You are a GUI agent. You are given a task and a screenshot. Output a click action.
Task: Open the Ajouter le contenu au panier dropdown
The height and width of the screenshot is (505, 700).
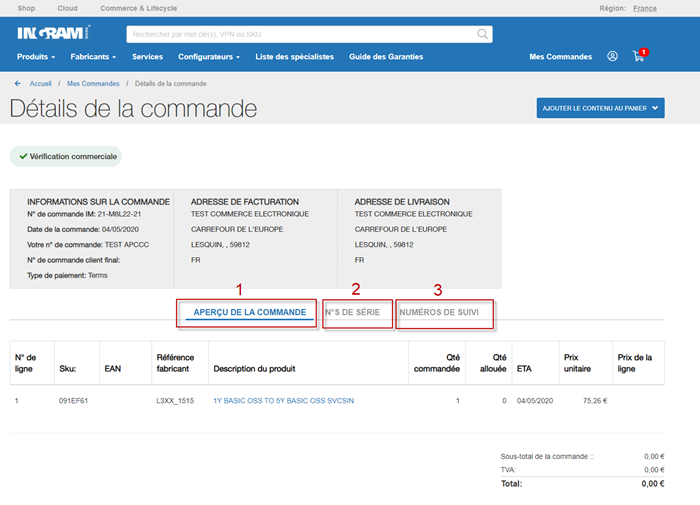tap(600, 108)
